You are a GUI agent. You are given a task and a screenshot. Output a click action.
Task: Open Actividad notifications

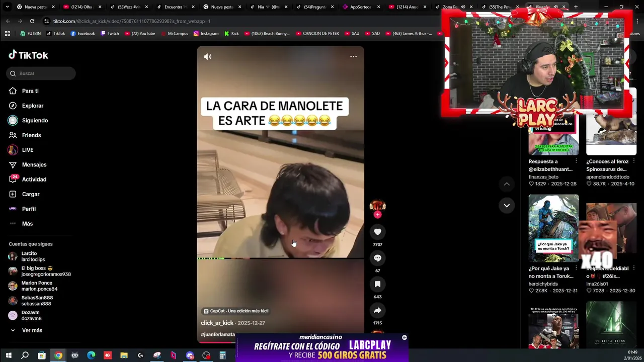coord(34,179)
